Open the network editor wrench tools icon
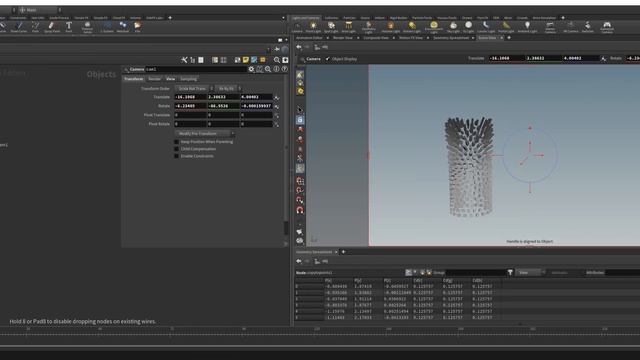The width and height of the screenshot is (640, 360). (x=184, y=60)
